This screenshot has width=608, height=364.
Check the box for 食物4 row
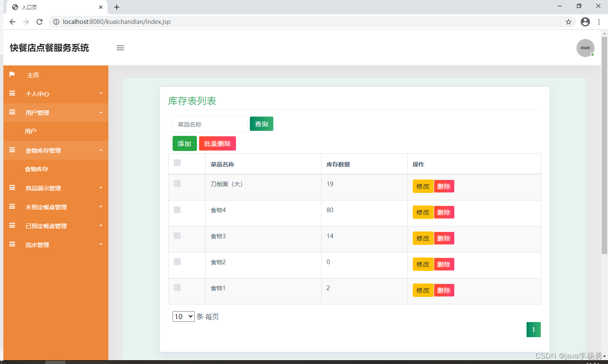(x=177, y=210)
